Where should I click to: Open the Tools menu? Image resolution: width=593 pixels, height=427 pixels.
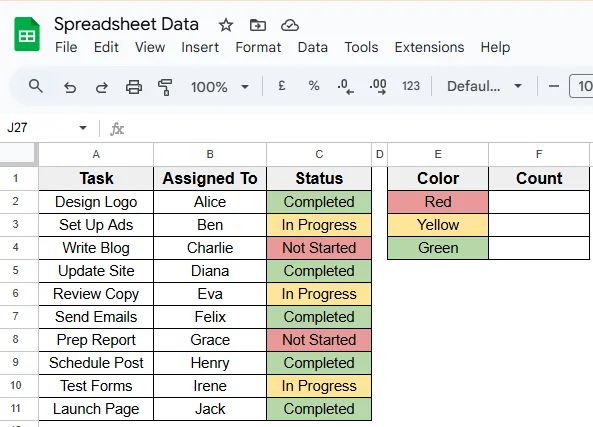[x=361, y=47]
